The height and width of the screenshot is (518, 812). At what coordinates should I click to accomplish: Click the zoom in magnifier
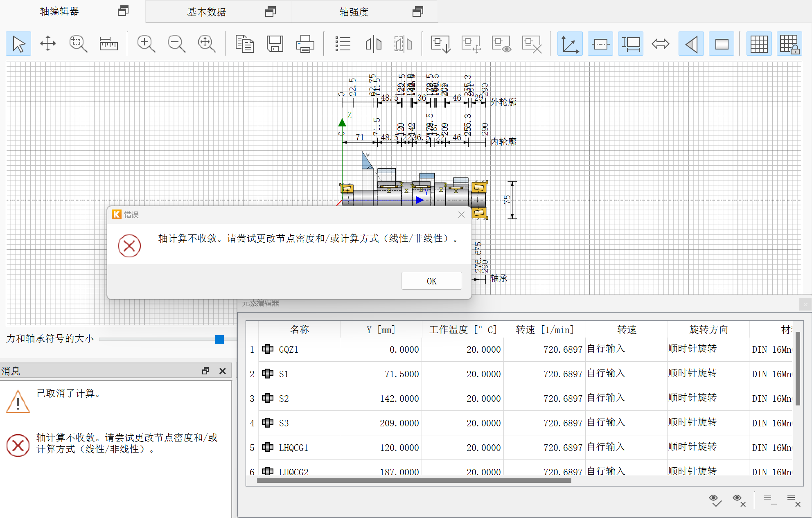coord(146,44)
